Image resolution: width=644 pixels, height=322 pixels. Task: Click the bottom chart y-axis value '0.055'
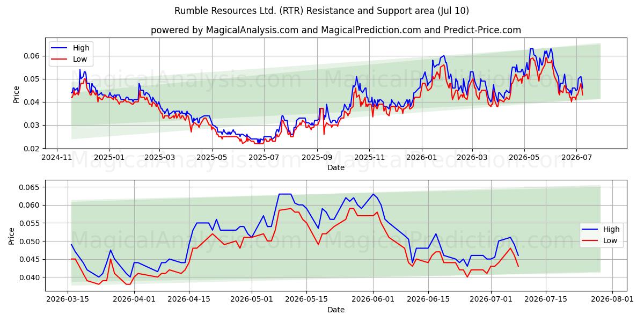tap(30, 223)
